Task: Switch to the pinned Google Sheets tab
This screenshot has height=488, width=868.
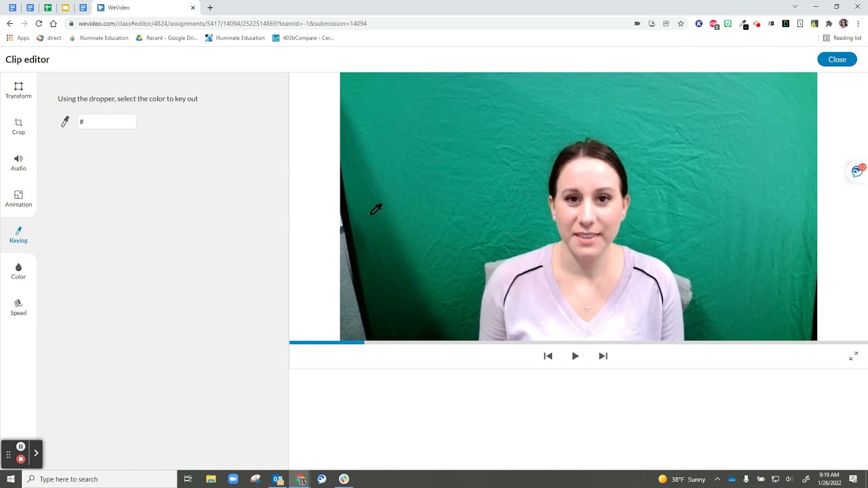Action: (x=47, y=8)
